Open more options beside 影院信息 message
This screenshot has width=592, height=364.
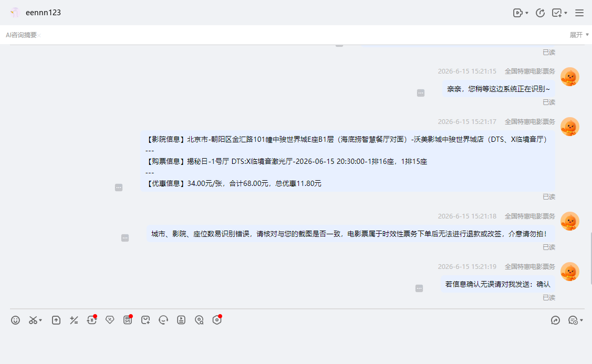pyautogui.click(x=119, y=188)
